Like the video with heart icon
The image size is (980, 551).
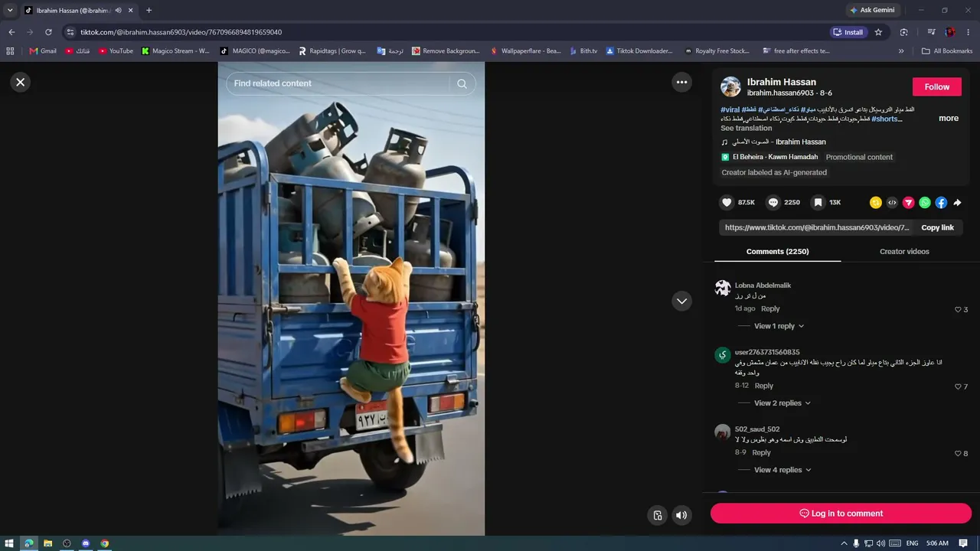coord(727,202)
